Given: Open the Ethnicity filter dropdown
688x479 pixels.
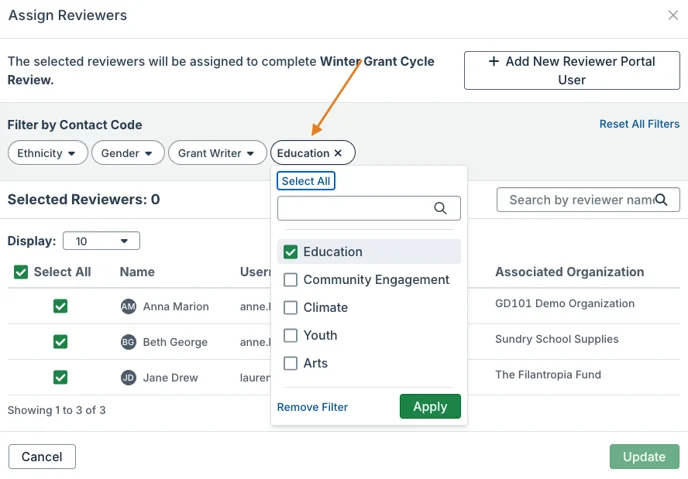Looking at the screenshot, I should pos(48,153).
